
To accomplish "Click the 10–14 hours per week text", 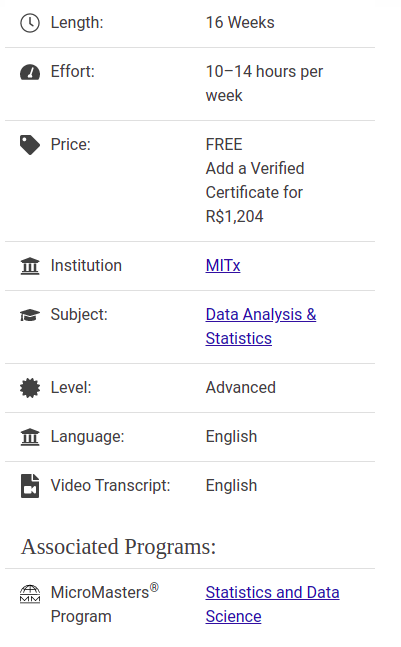I will [264, 83].
